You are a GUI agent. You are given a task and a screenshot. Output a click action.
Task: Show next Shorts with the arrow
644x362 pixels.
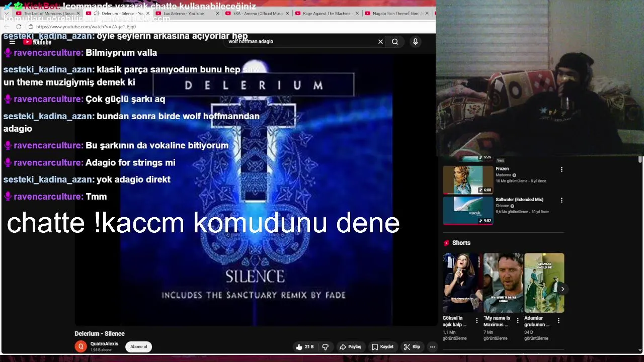coord(562,289)
